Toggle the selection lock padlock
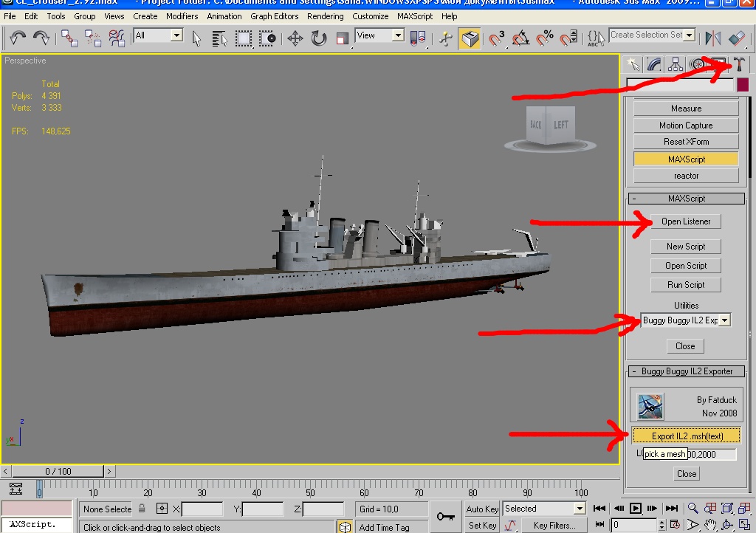 coord(142,509)
